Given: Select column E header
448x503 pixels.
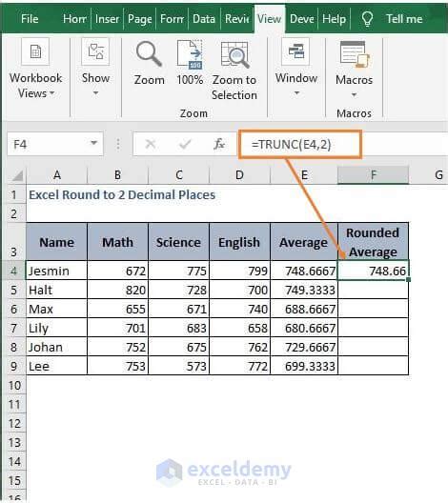Looking at the screenshot, I should 304,175.
